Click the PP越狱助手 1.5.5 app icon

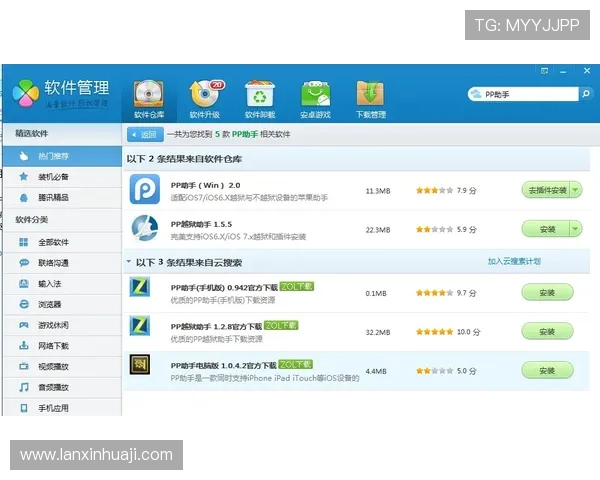click(145, 228)
